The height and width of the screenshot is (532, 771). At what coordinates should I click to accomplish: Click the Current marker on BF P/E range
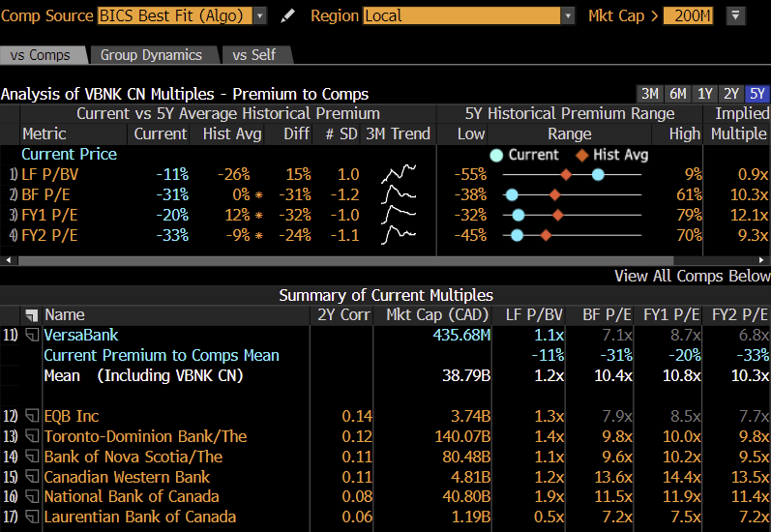point(512,194)
